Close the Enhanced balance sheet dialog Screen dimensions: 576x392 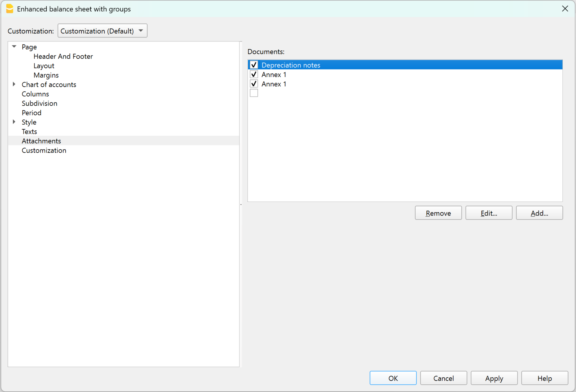click(565, 9)
